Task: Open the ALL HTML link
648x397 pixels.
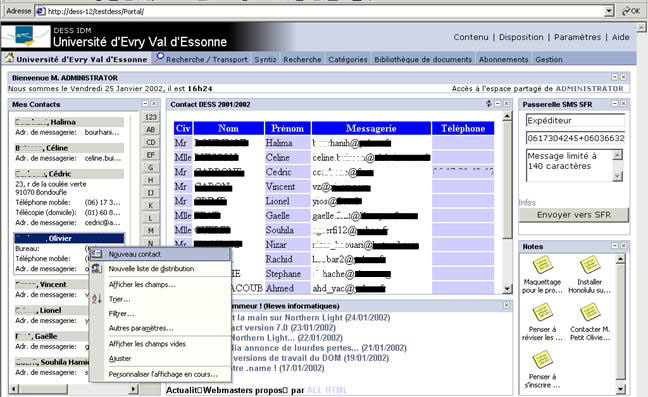Action: [x=326, y=390]
